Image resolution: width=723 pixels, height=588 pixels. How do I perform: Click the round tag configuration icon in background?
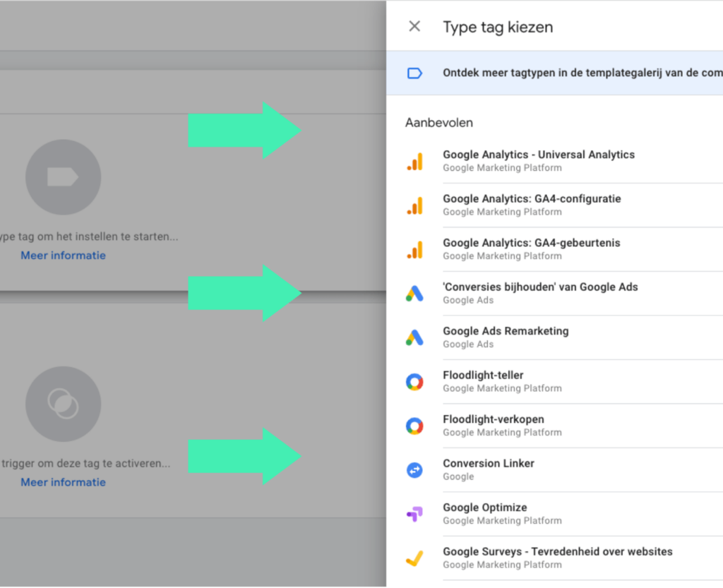coord(63,177)
